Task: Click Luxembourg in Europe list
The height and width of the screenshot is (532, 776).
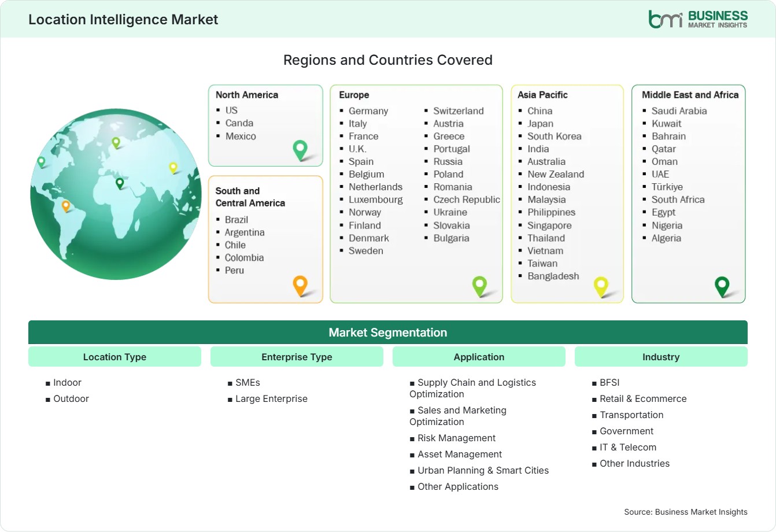Action: tap(376, 199)
